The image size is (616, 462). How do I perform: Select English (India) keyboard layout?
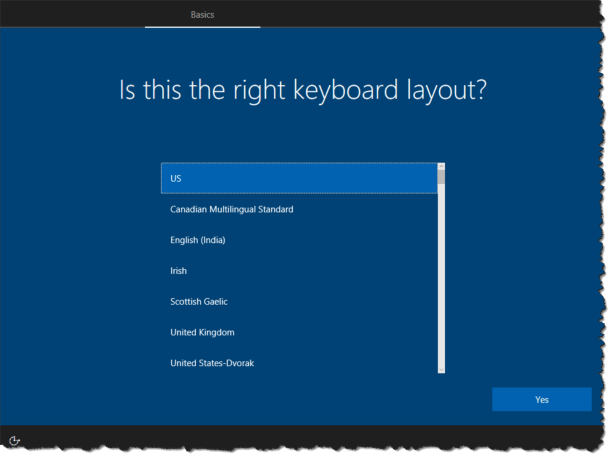pyautogui.click(x=298, y=240)
